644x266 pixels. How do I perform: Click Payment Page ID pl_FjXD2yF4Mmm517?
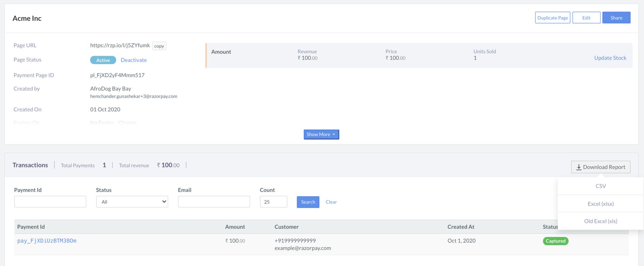coord(117,75)
